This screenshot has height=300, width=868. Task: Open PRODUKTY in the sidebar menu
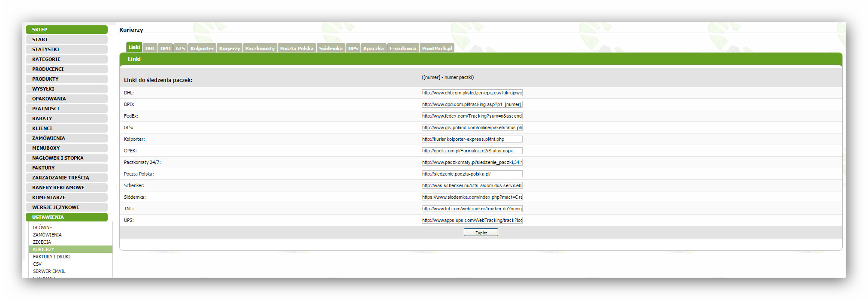(67, 79)
